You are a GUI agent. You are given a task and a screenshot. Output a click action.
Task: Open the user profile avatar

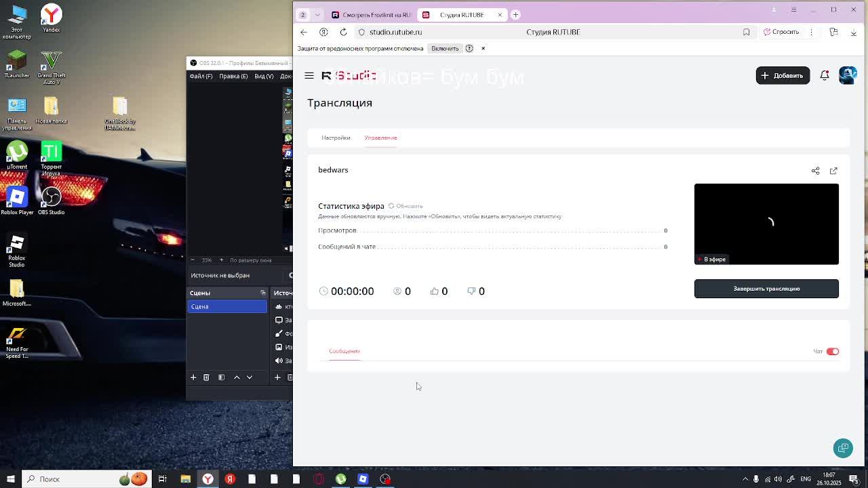848,75
